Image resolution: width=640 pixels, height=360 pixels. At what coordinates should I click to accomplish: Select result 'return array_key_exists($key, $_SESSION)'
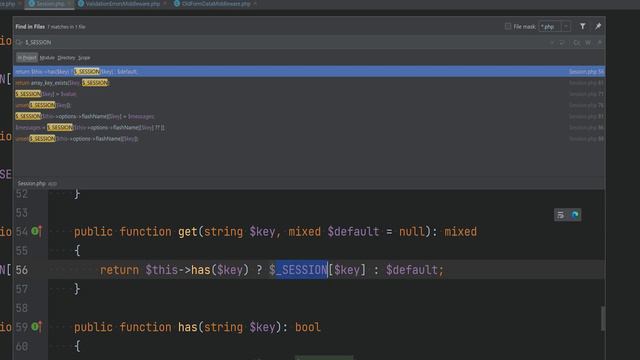click(309, 83)
